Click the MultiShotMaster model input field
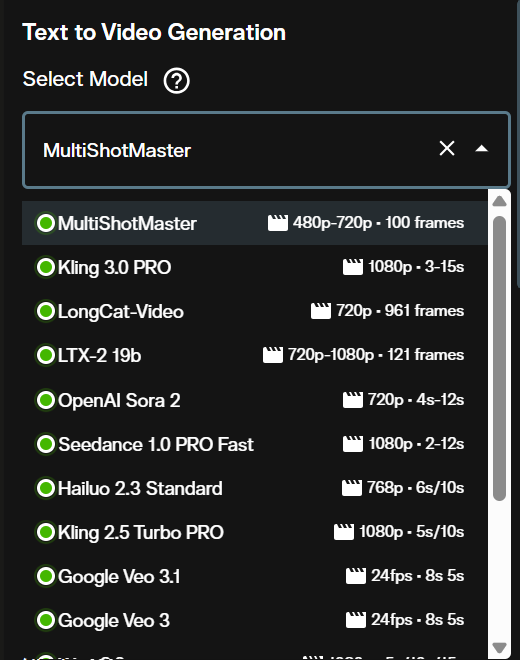Screen dimensions: 520x660 266,150
